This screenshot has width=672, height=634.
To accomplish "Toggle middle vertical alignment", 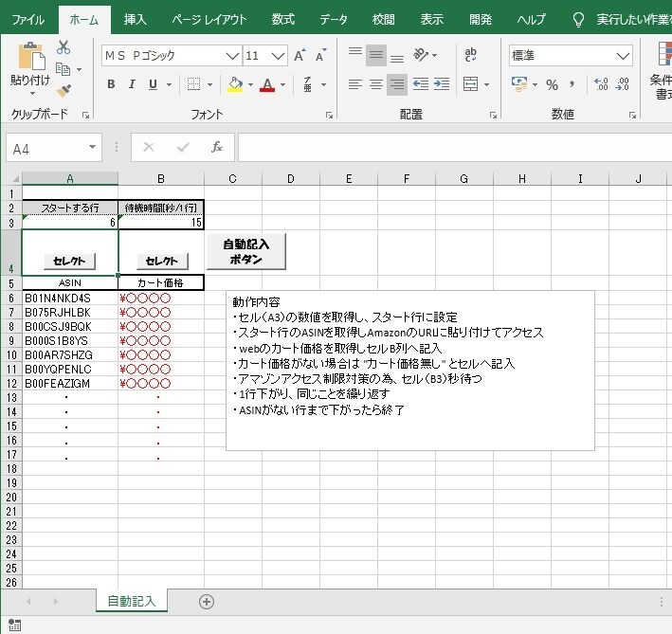I will [376, 55].
